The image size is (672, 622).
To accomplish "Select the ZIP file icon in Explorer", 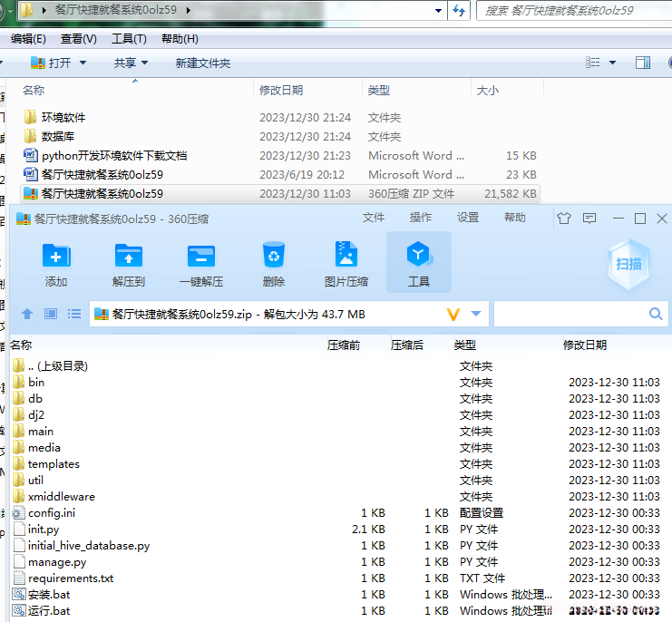I will click(x=31, y=193).
